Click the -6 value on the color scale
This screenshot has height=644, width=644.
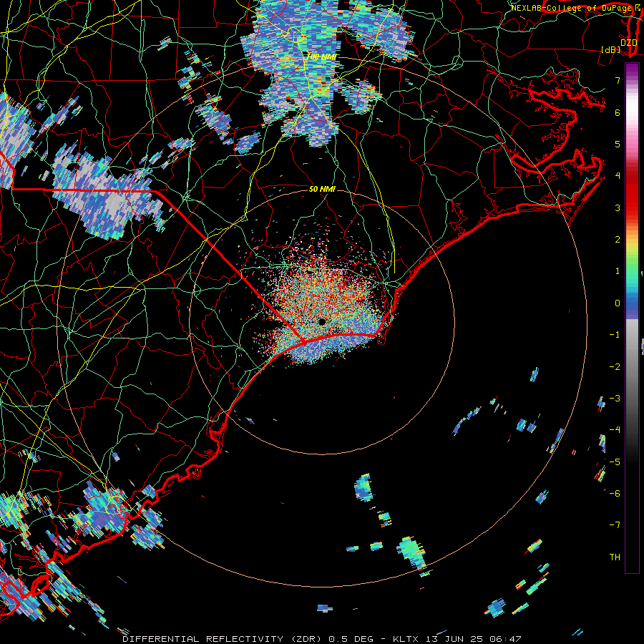coord(615,493)
